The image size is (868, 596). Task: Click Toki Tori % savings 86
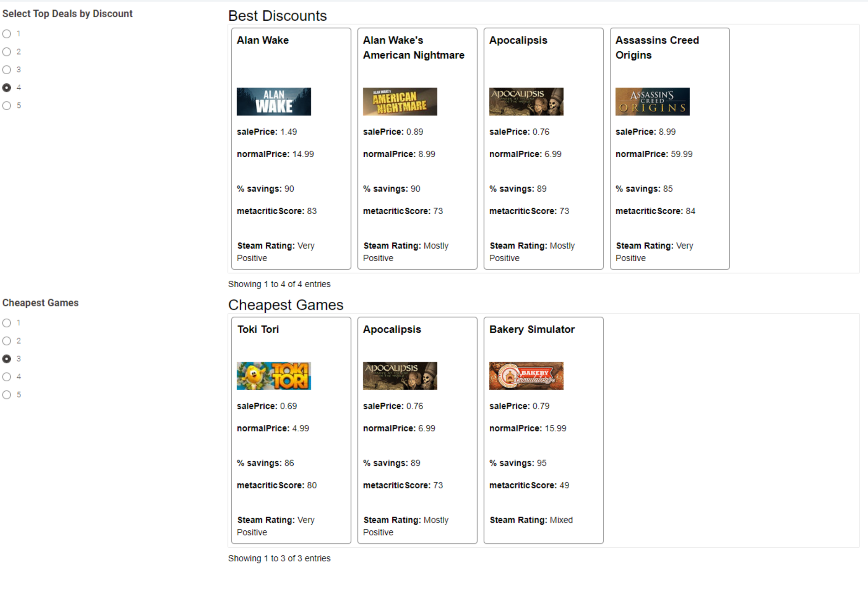point(265,463)
